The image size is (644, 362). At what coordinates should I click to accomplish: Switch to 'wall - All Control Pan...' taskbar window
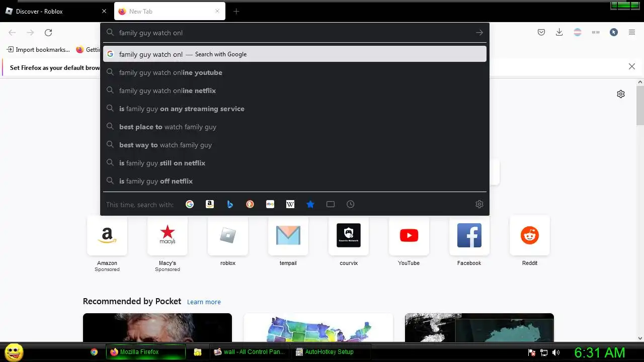coord(250,352)
